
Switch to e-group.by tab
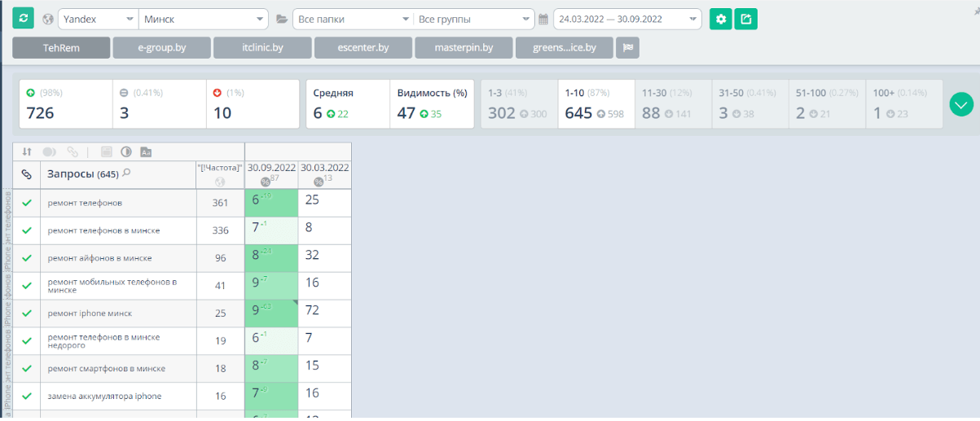(x=162, y=48)
